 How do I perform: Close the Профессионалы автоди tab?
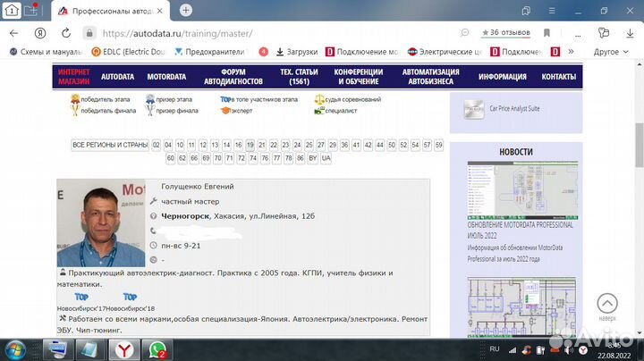coord(160,11)
